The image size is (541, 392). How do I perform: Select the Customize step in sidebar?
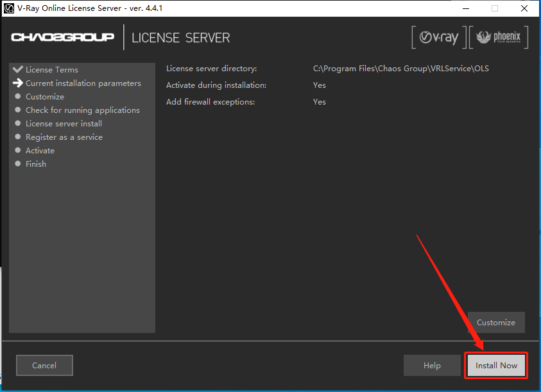[x=45, y=97]
